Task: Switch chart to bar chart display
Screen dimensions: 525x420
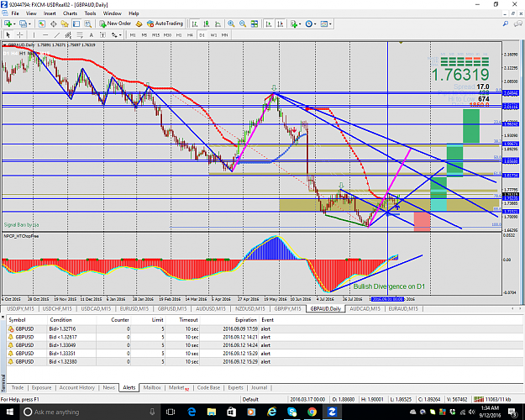Action: pos(195,24)
